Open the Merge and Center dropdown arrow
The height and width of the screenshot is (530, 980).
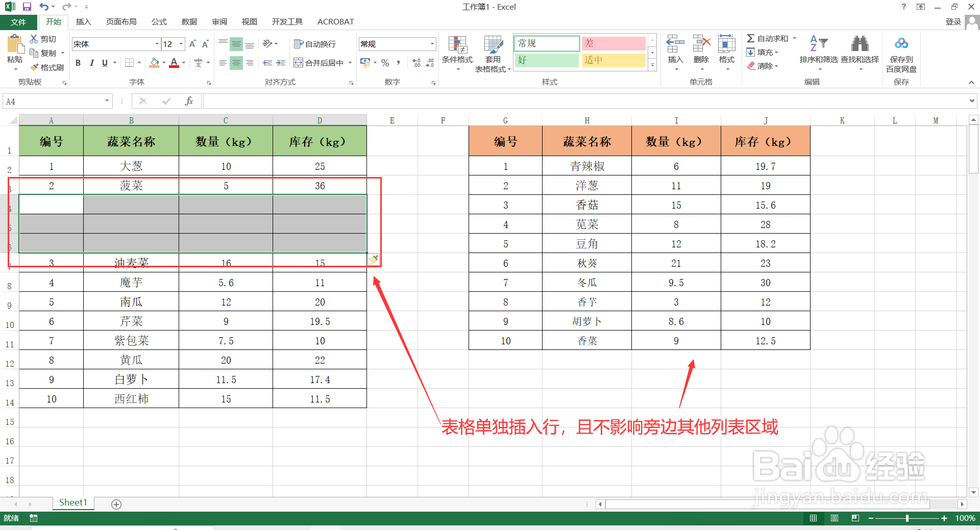[x=350, y=62]
